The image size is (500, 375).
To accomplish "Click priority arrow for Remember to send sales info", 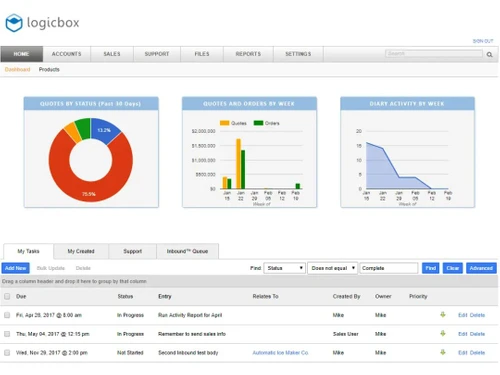I will click(443, 333).
